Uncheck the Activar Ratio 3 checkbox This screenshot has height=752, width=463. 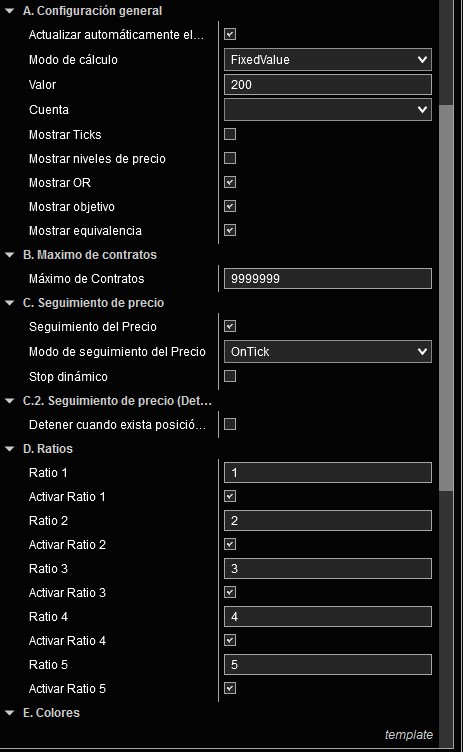(230, 592)
